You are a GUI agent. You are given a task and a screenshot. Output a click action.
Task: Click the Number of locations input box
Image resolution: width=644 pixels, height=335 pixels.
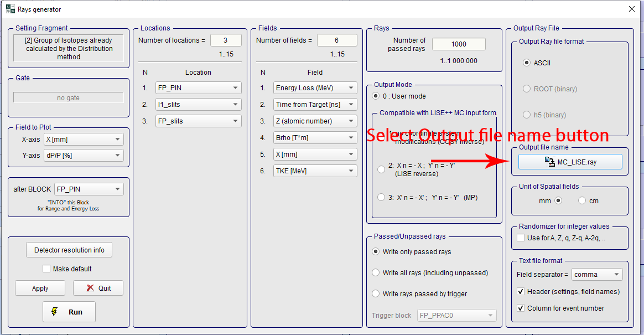tap(225, 40)
